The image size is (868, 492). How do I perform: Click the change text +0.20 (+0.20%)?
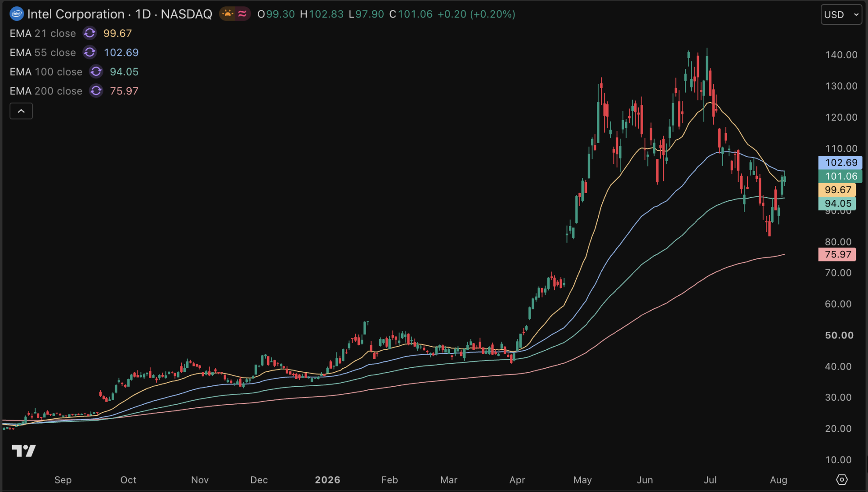click(x=476, y=14)
